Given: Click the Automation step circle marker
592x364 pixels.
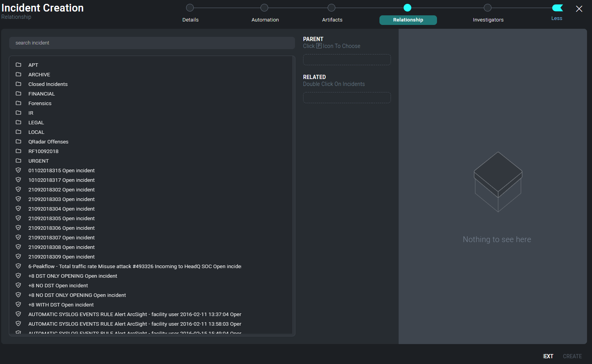Looking at the screenshot, I should pos(264,8).
